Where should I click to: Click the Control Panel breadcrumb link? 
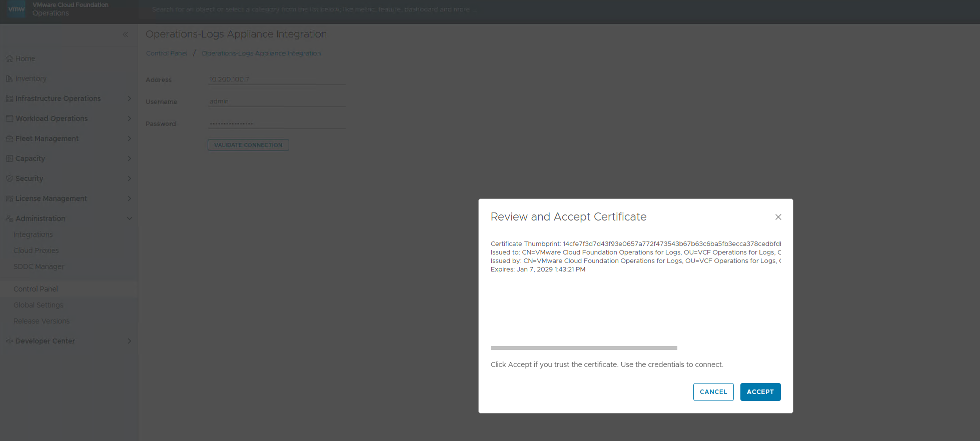[x=167, y=53]
